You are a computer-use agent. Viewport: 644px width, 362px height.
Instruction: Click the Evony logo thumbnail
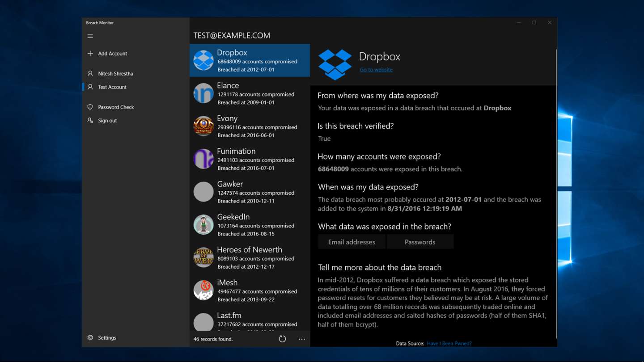coord(203,126)
